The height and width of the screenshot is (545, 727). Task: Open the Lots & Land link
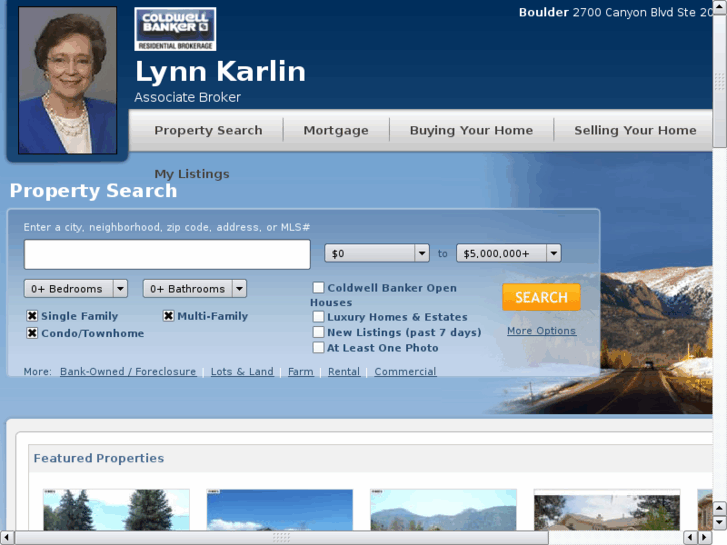pos(242,372)
